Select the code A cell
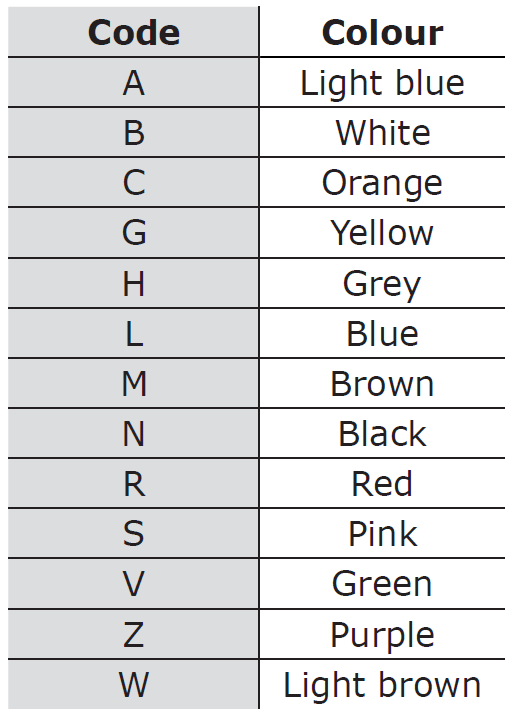 pyautogui.click(x=133, y=83)
